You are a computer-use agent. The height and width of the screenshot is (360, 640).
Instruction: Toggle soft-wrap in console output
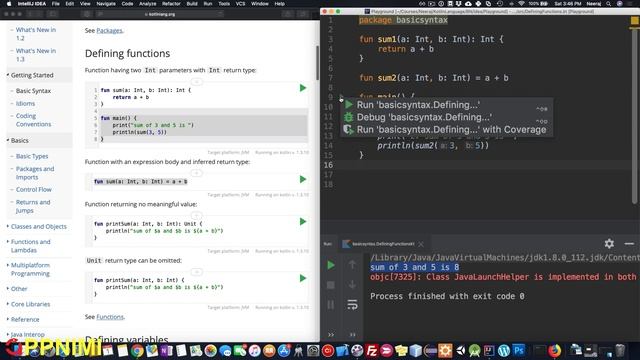click(352, 304)
